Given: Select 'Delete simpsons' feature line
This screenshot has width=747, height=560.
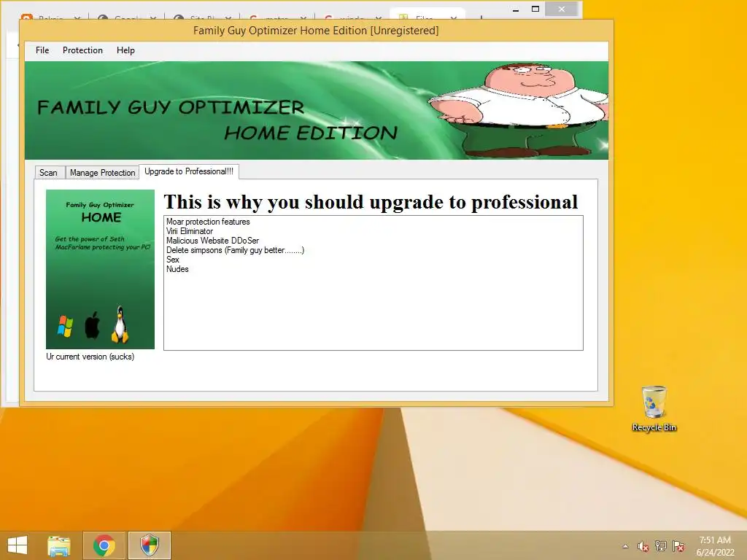Looking at the screenshot, I should click(x=235, y=250).
